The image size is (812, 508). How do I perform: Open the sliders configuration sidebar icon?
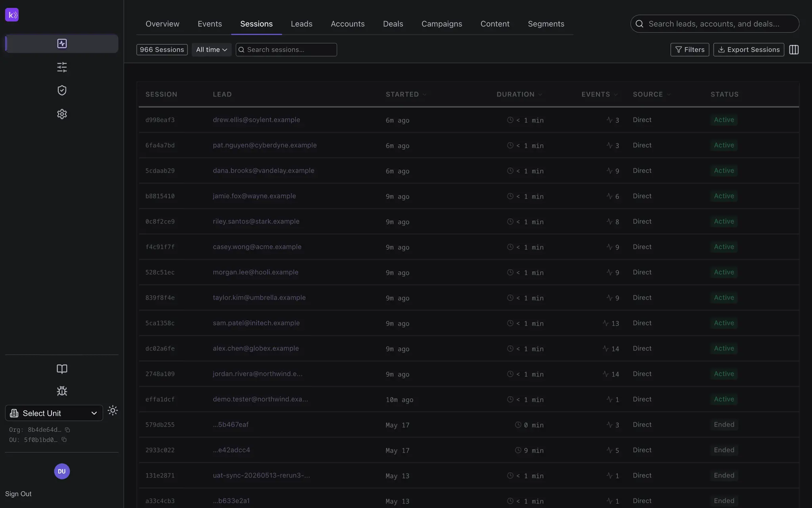[x=62, y=67]
